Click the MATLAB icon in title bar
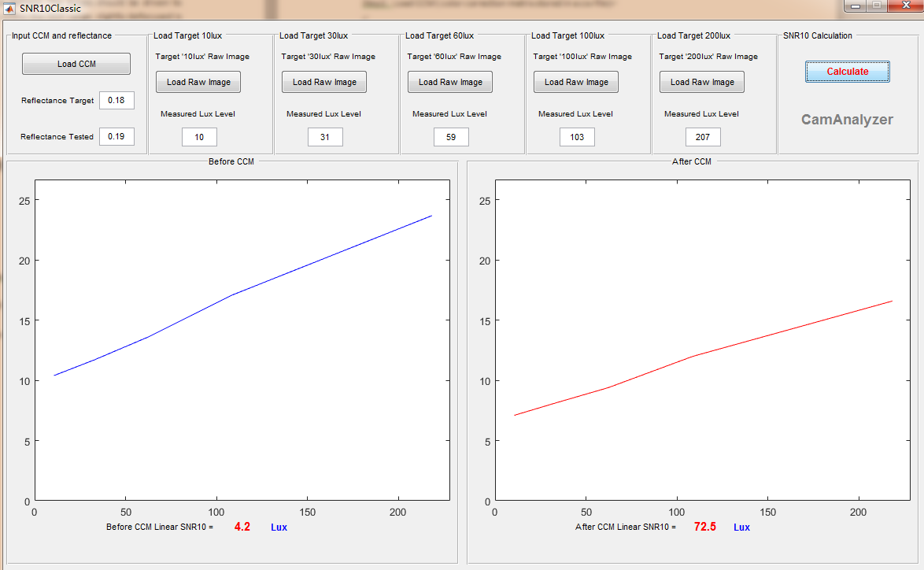Screen dimensions: 924x570 coord(10,8)
